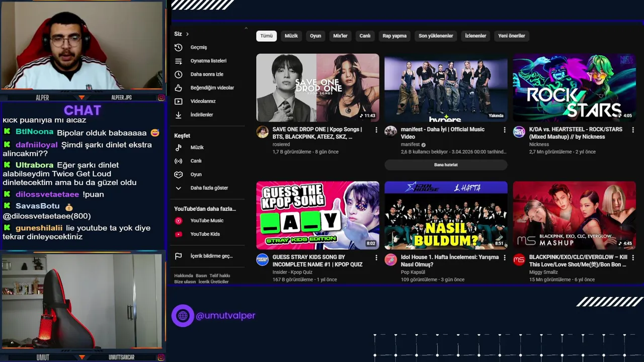This screenshot has width=644, height=362.
Task: Click chat username Ultrabora
Action: click(34, 165)
